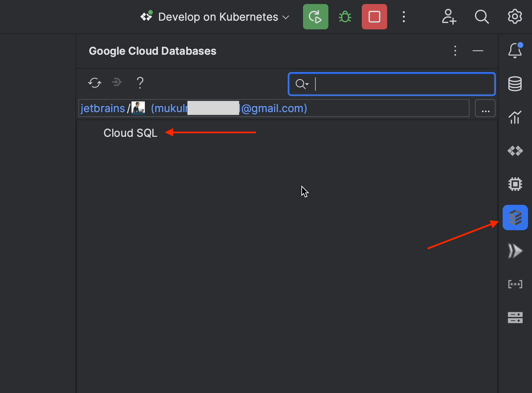Open the server stack icon at bottom of sidebar
Image resolution: width=532 pixels, height=393 pixels.
pos(515,318)
